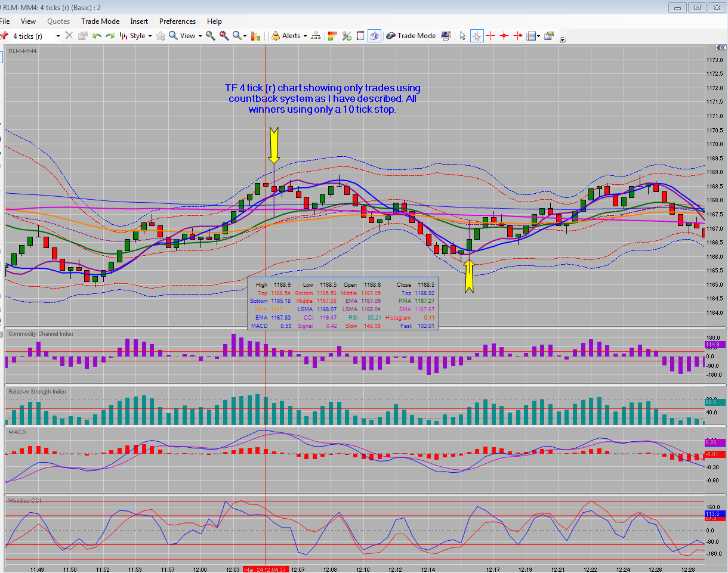Click the chart properties icon beside the X

(x=83, y=36)
